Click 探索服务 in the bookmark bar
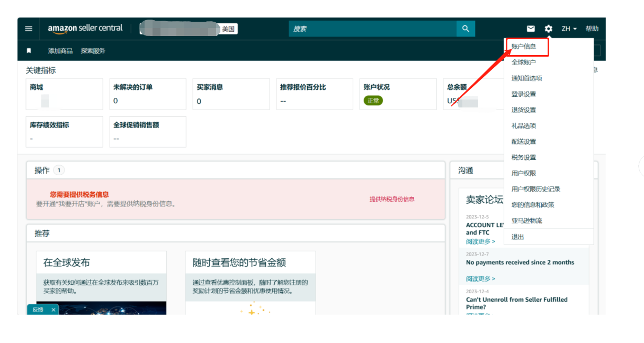The image size is (644, 343). point(93,51)
